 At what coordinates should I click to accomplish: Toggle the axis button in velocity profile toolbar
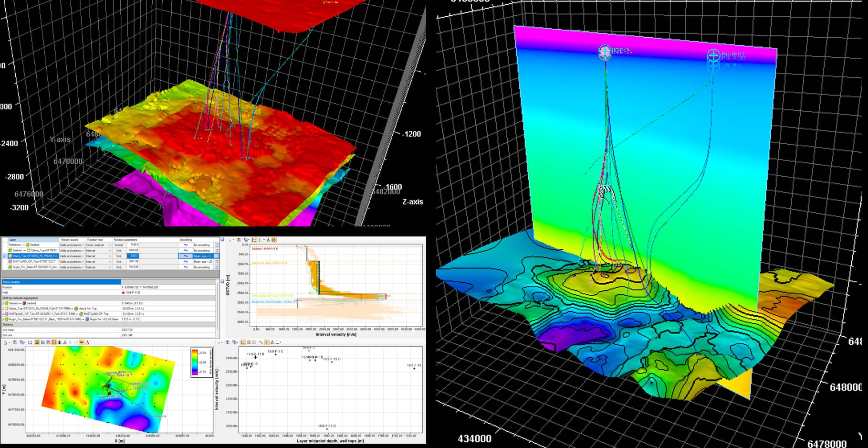[254, 240]
